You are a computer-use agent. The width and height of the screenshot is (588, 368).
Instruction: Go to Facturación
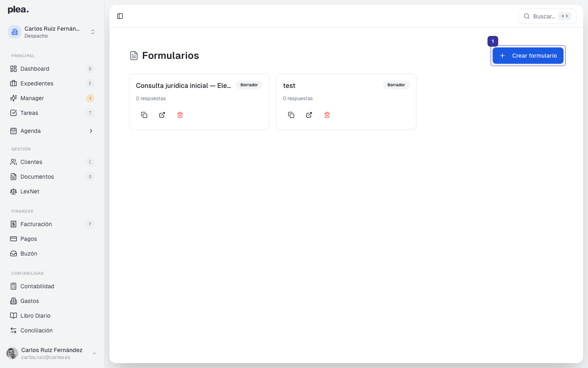pos(52,224)
